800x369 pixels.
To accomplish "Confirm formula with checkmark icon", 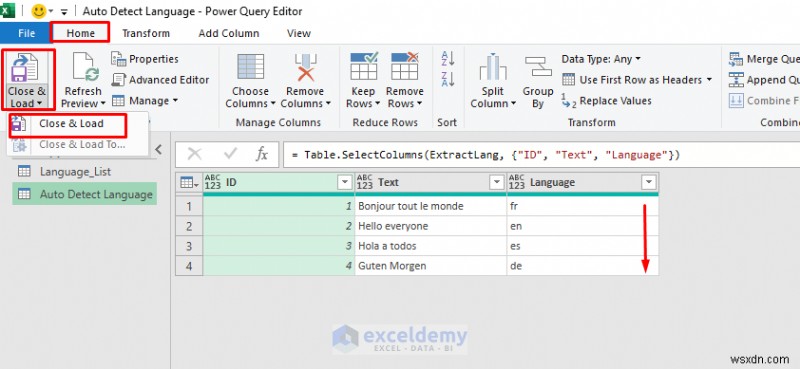I will coord(231,154).
